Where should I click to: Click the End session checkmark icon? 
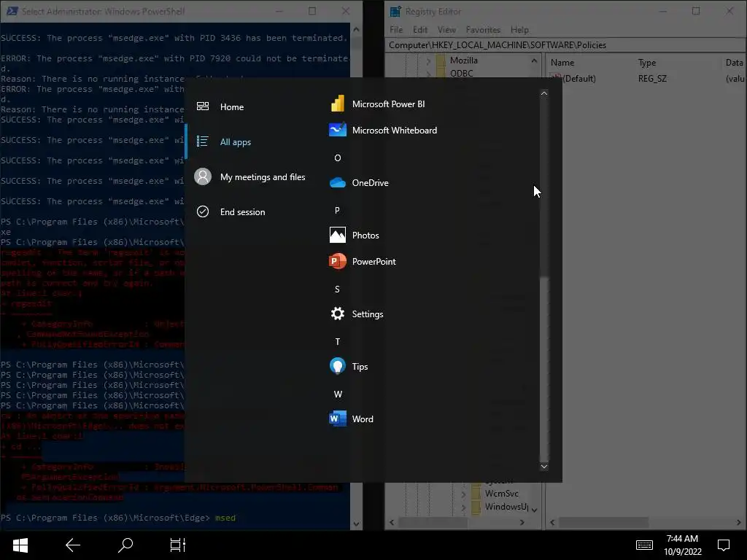(x=203, y=211)
